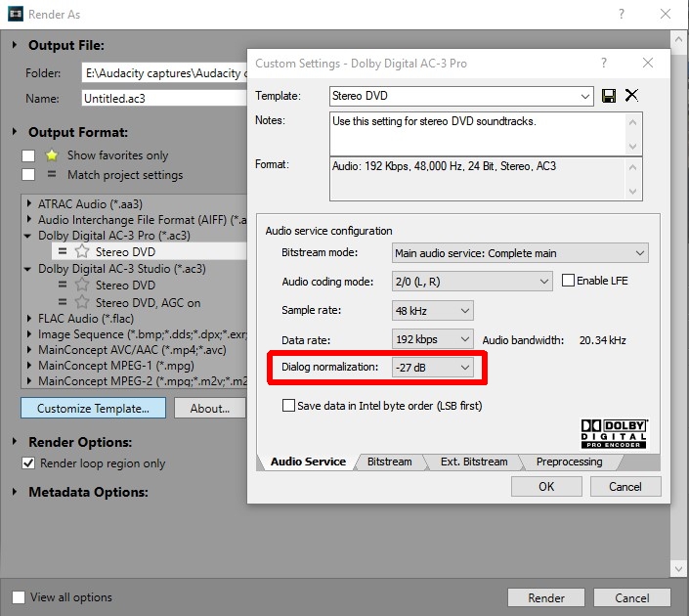Uncheck Render loop region only
Screen dimensions: 689x616
[28, 463]
